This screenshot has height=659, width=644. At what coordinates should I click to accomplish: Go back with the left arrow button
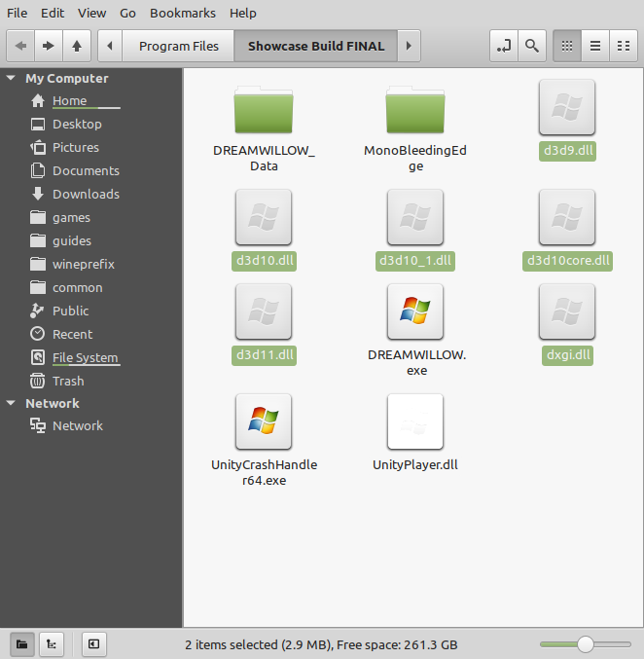20,46
